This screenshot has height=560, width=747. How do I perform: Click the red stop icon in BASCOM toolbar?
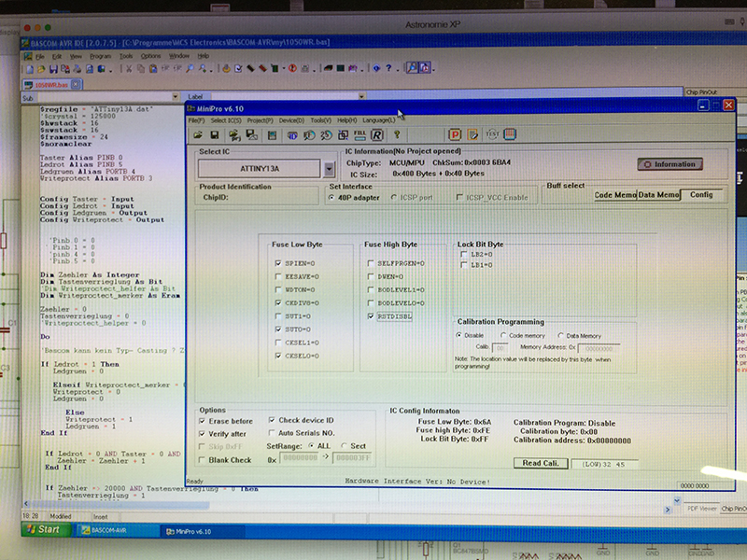pyautogui.click(x=292, y=68)
